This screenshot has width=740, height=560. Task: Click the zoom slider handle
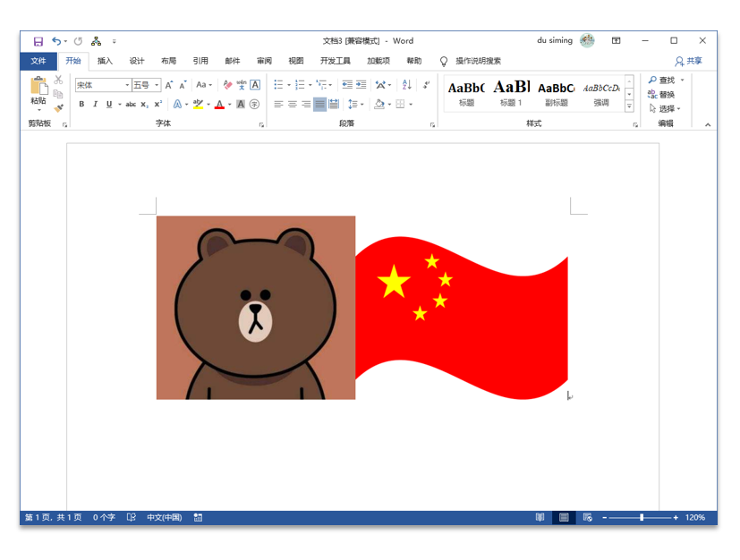pos(642,518)
